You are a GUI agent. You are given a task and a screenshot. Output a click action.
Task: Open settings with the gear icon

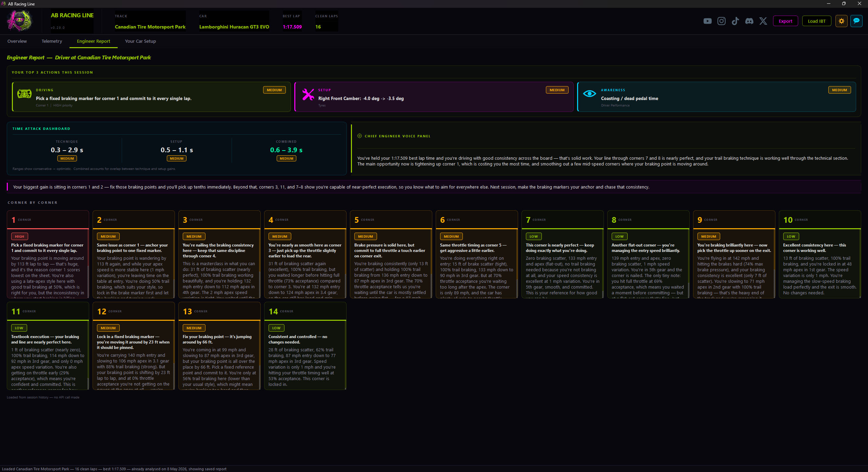pyautogui.click(x=842, y=21)
